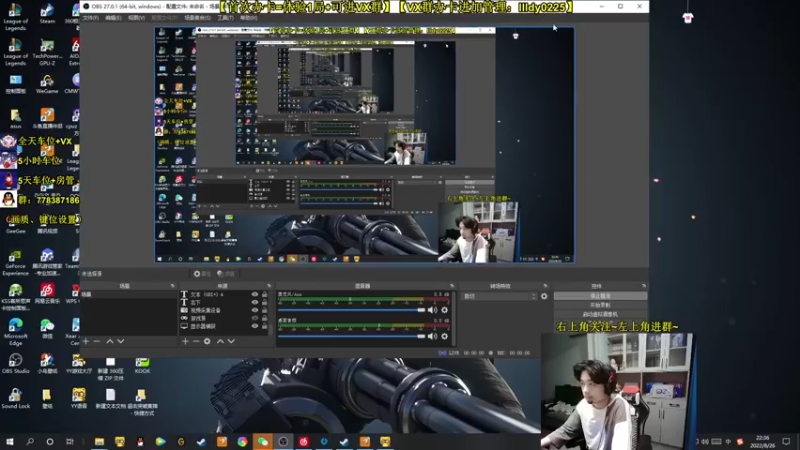Open the 工具(T) menu
This screenshot has height=450, width=800.
pos(226,18)
